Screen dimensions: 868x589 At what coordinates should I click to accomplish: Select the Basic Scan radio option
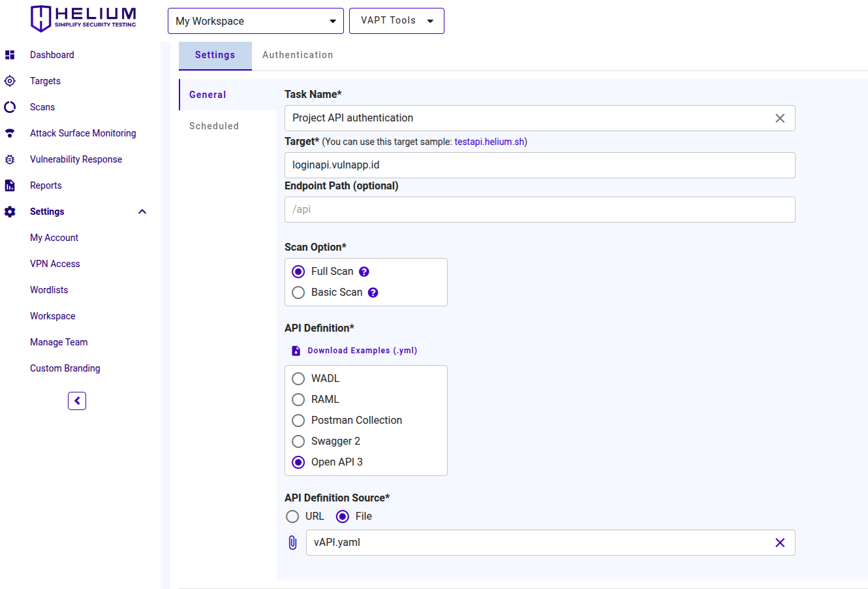(x=298, y=293)
